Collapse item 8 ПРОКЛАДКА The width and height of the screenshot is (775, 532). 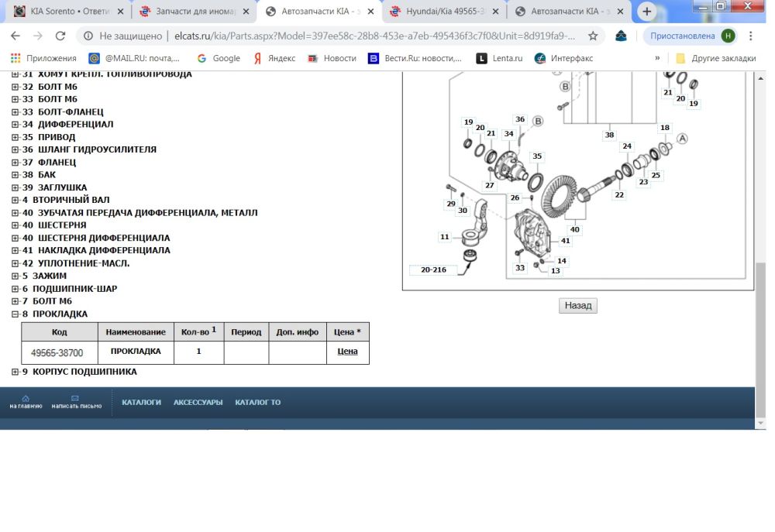(x=15, y=314)
